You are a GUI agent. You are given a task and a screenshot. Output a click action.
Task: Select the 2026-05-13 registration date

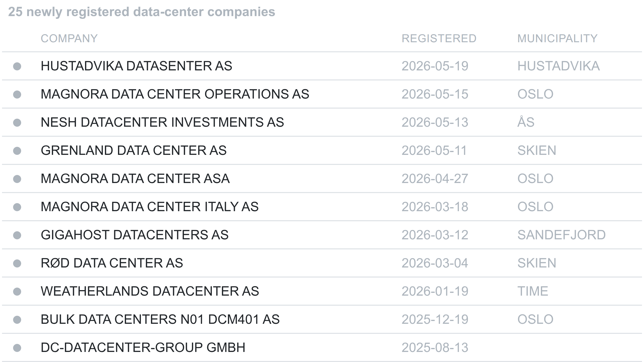click(x=435, y=122)
